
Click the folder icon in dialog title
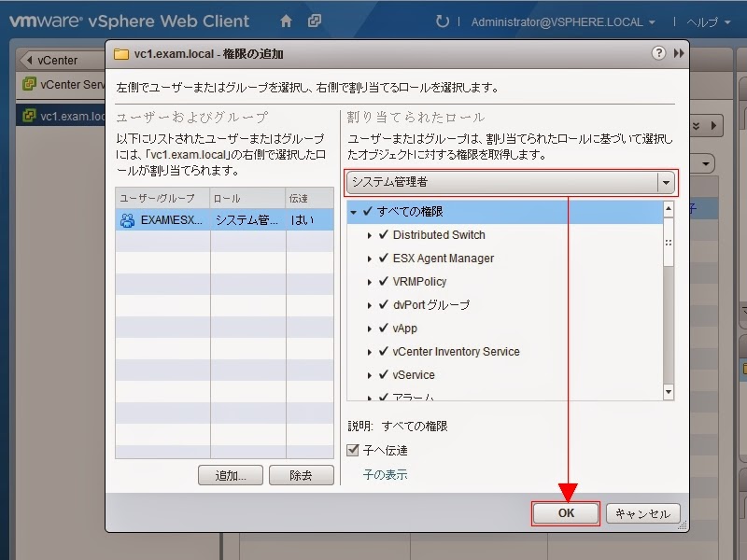(121, 54)
